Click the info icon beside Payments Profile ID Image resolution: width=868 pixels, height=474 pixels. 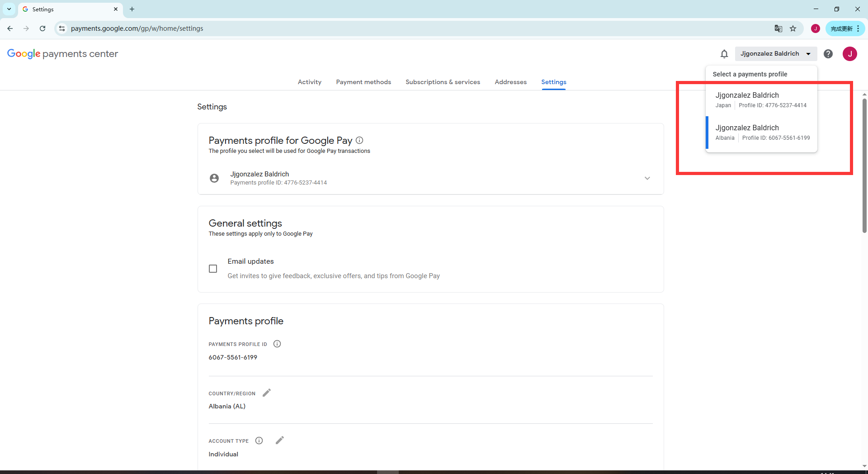tap(277, 344)
